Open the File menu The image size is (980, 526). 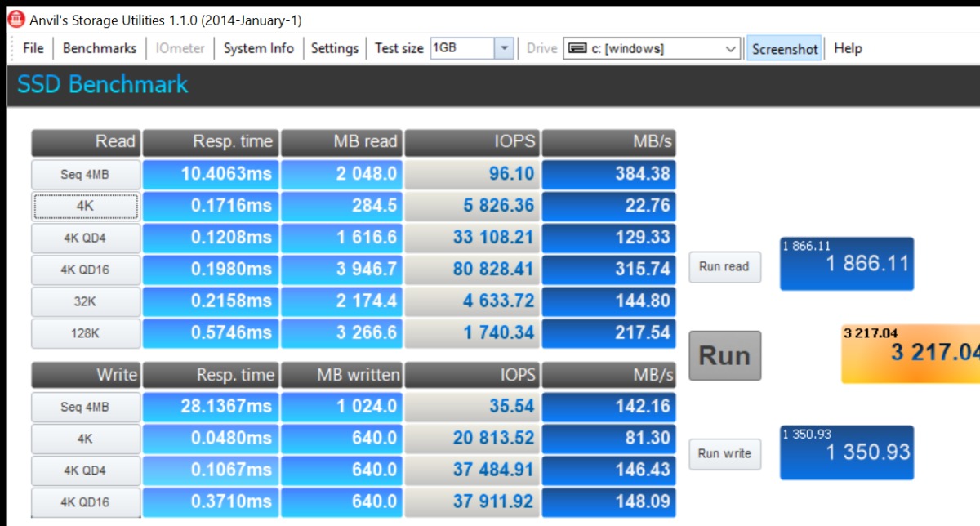[33, 48]
